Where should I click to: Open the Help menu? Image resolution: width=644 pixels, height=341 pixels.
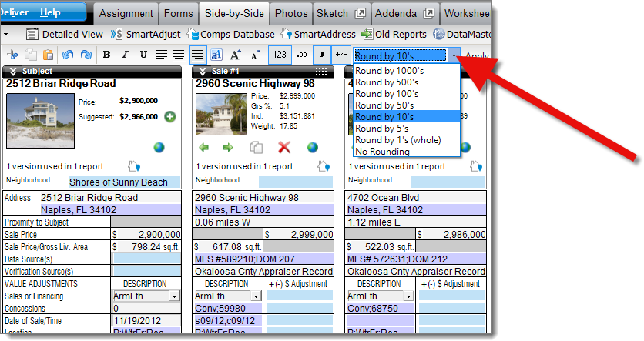click(x=50, y=12)
